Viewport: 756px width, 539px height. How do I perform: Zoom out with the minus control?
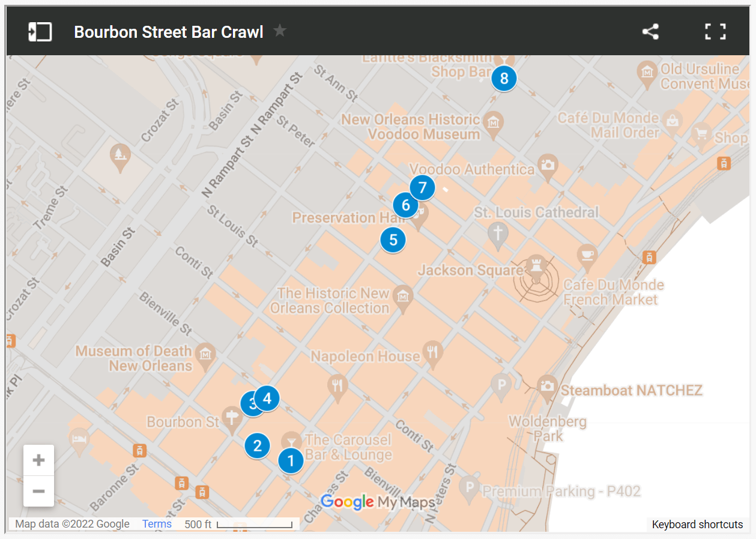(x=38, y=491)
